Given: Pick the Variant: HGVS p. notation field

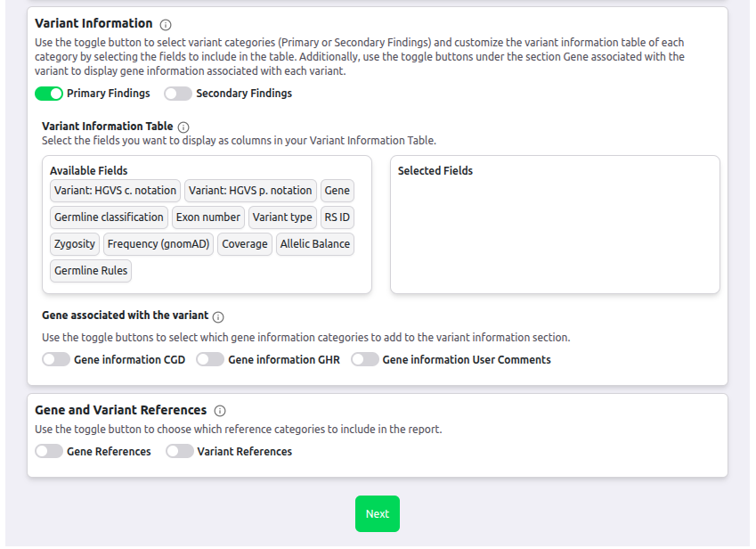Looking at the screenshot, I should click(x=250, y=191).
